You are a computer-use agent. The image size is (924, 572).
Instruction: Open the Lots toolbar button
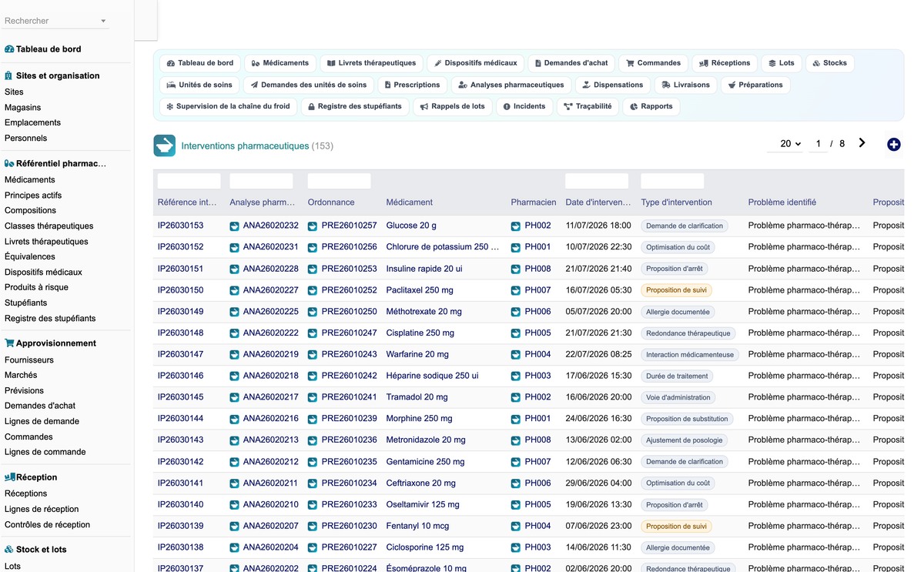(x=782, y=63)
